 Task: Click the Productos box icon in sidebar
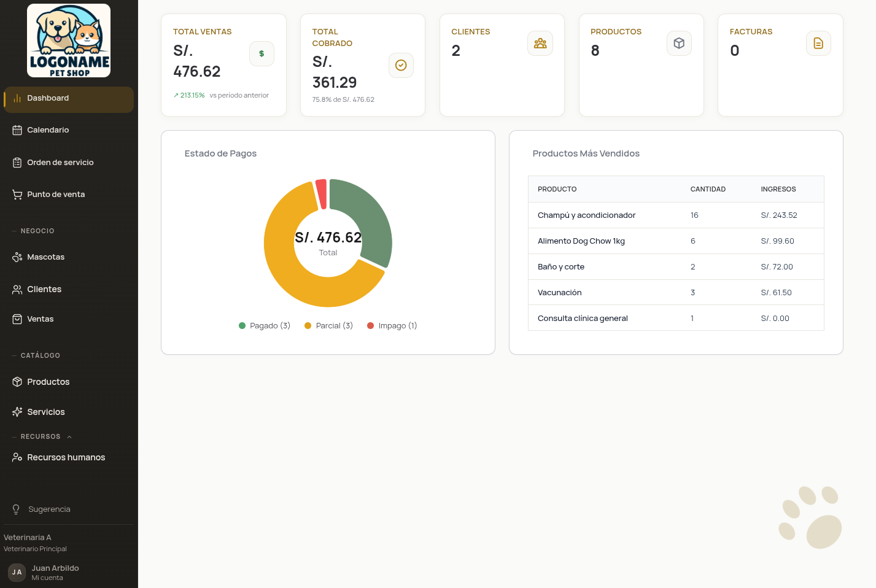[x=17, y=382]
